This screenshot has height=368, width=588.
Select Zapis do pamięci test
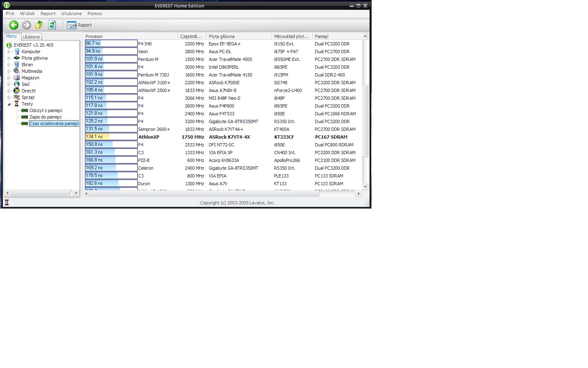[45, 117]
